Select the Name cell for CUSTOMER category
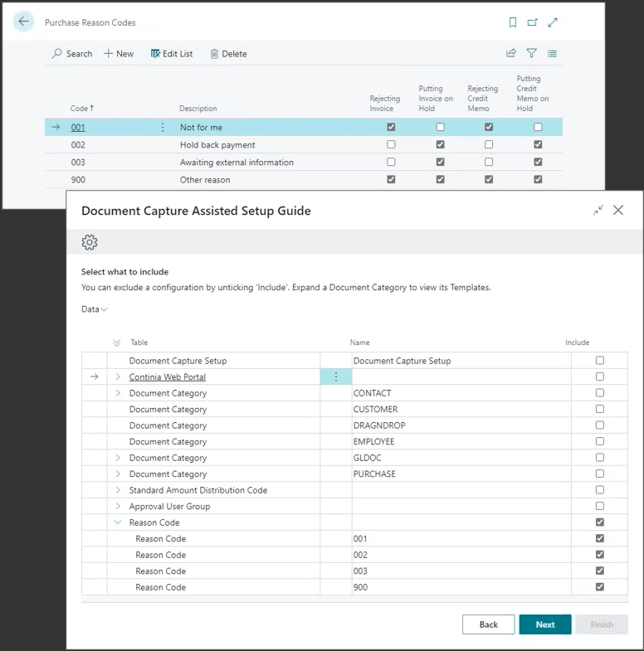Viewport: 644px width, 651px height. 460,410
